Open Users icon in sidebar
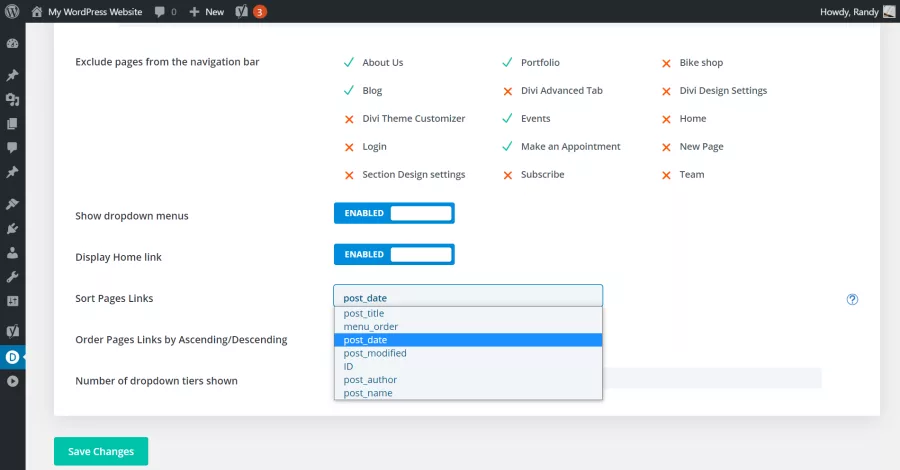 tap(12, 253)
